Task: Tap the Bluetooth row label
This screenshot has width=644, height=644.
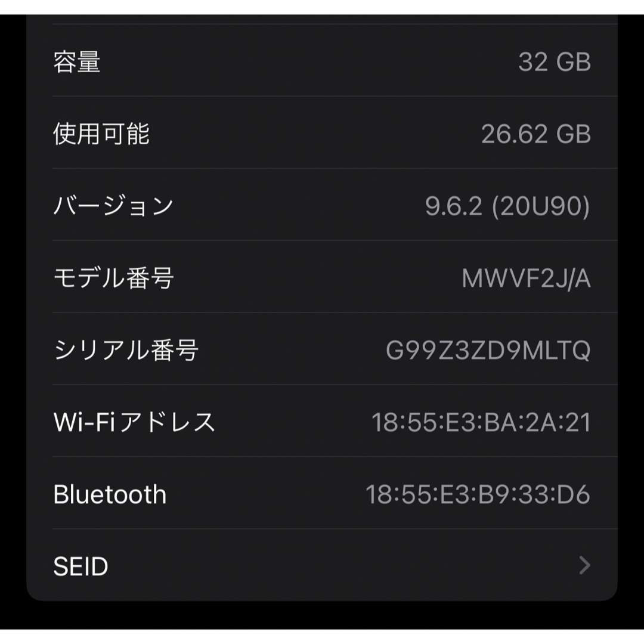Action: [x=110, y=494]
